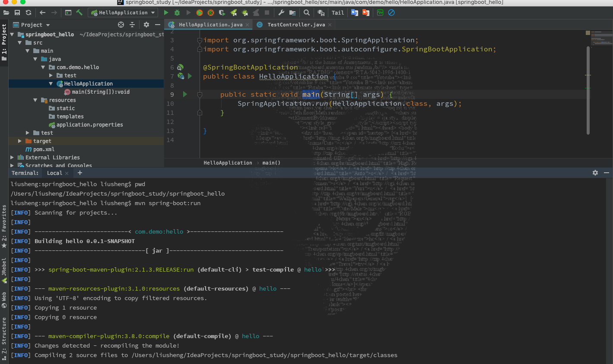Navigate back with the left arrow

[x=42, y=13]
